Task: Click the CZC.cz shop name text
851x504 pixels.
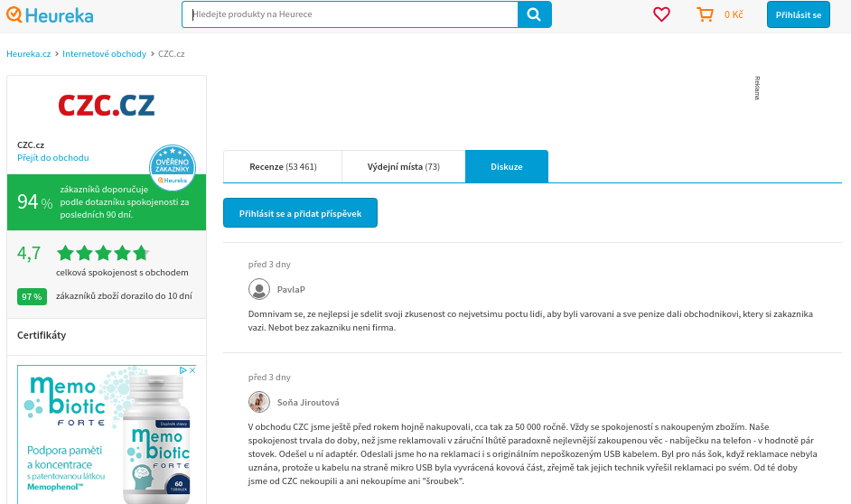Action: point(31,145)
